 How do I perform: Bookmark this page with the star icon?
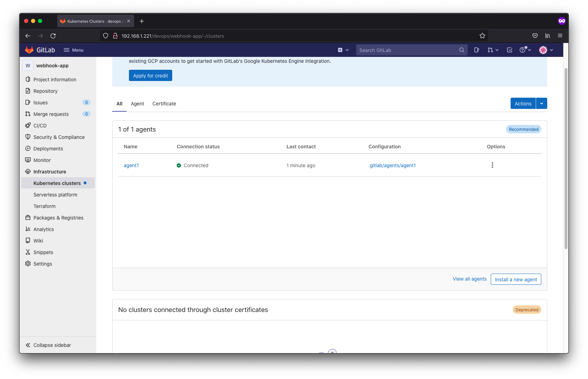click(x=482, y=36)
